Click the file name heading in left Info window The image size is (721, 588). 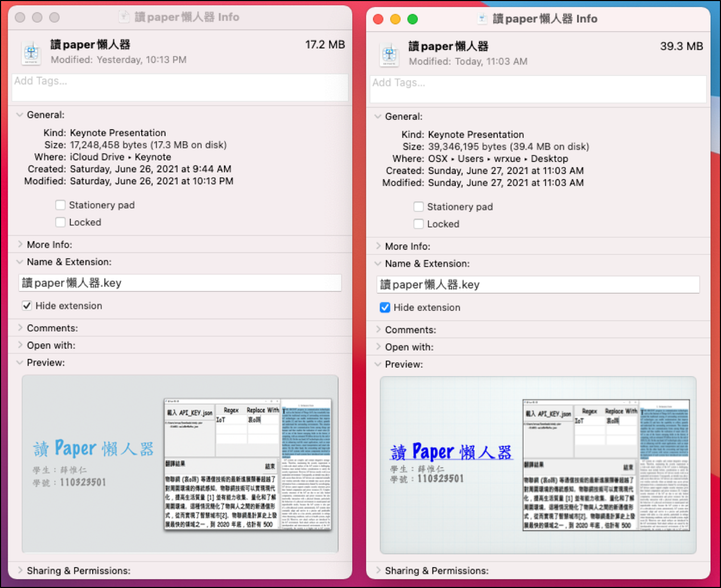pos(90,45)
